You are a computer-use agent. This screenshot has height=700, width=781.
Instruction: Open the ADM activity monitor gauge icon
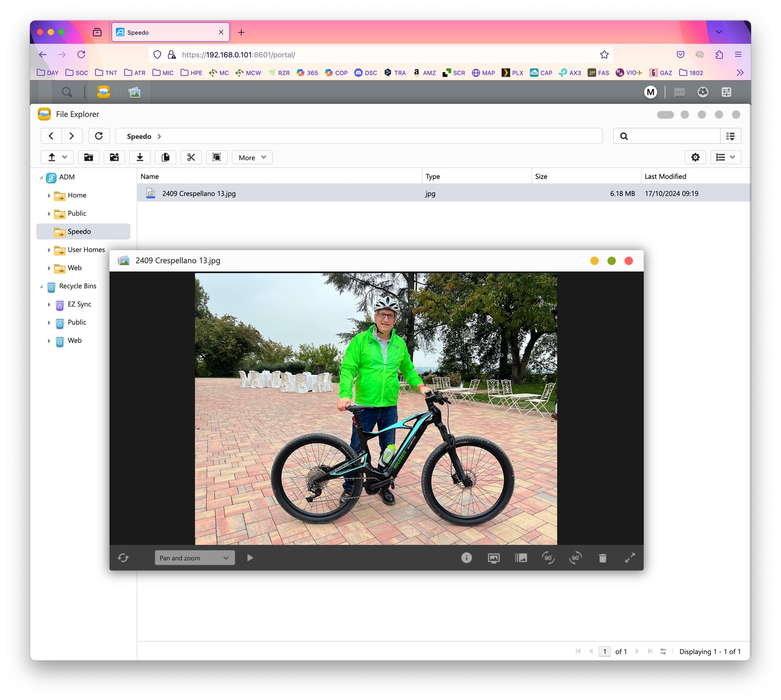pyautogui.click(x=703, y=92)
